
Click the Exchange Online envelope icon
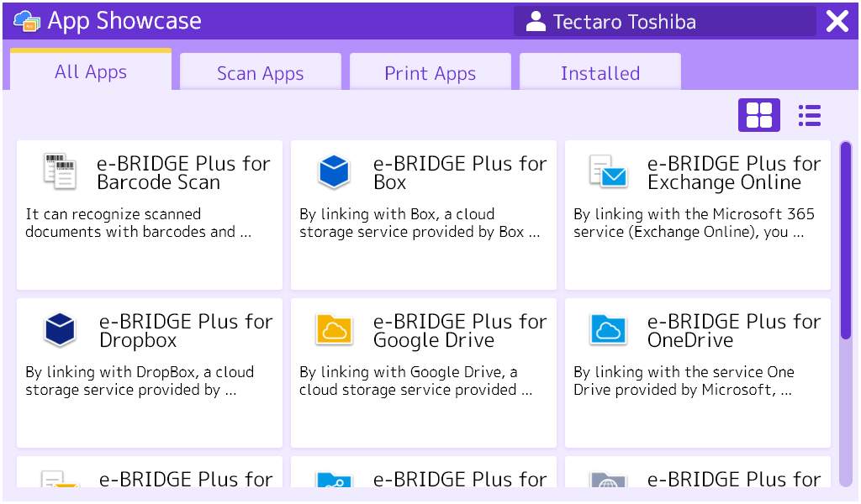click(x=608, y=171)
